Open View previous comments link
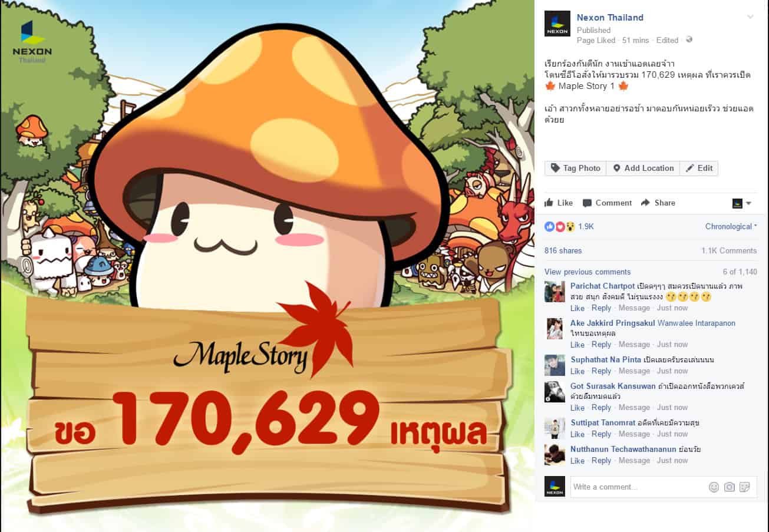This screenshot has height=532, width=769. [x=588, y=272]
